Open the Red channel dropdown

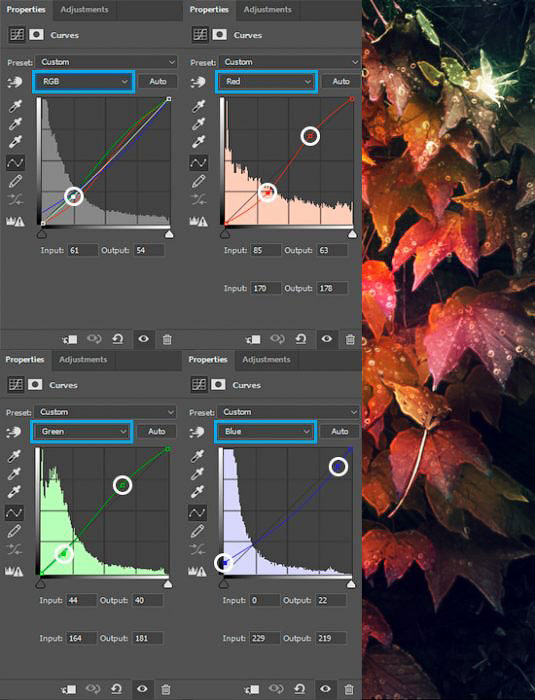tap(267, 82)
